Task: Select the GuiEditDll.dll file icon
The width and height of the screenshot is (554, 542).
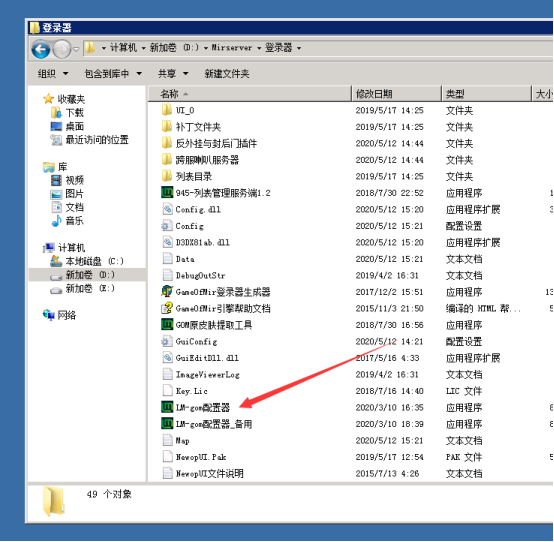Action: 167,358
